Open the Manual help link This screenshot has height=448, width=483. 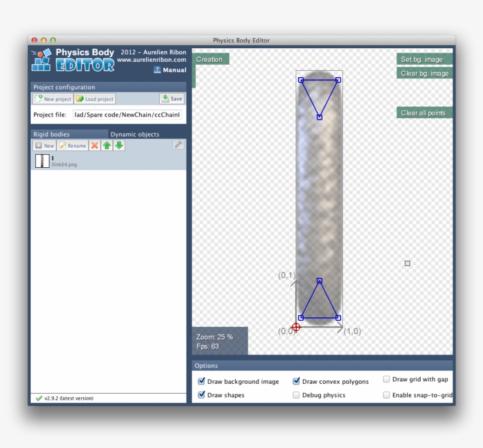point(170,70)
